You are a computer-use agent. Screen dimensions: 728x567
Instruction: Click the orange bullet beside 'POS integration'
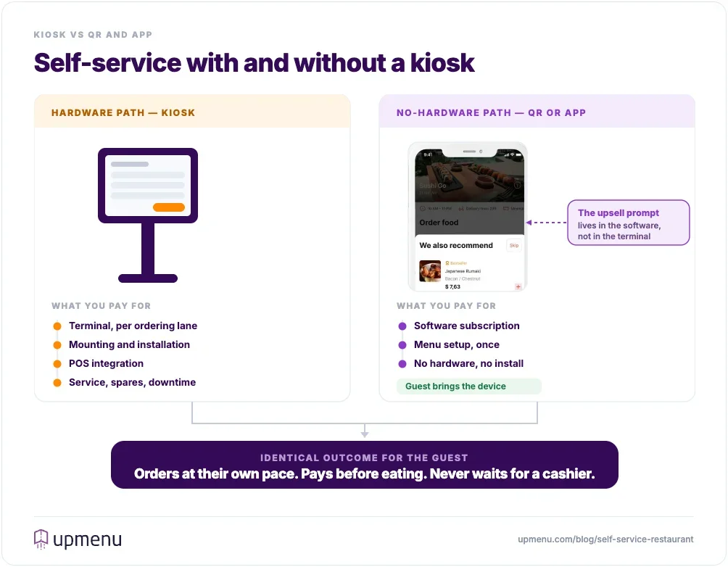[x=57, y=363]
